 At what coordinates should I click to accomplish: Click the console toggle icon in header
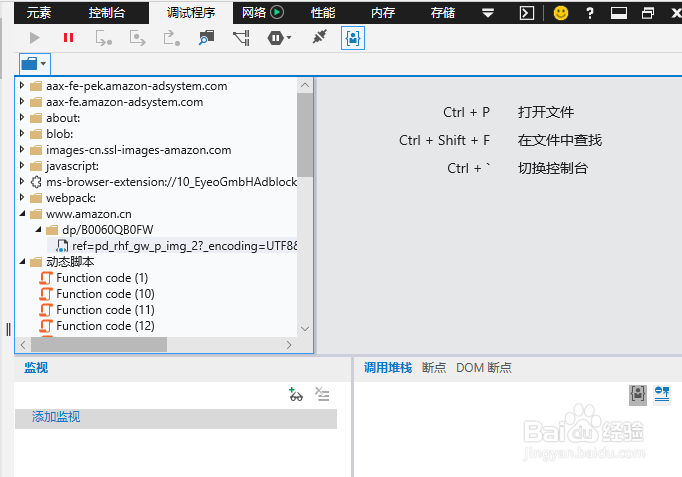[527, 13]
